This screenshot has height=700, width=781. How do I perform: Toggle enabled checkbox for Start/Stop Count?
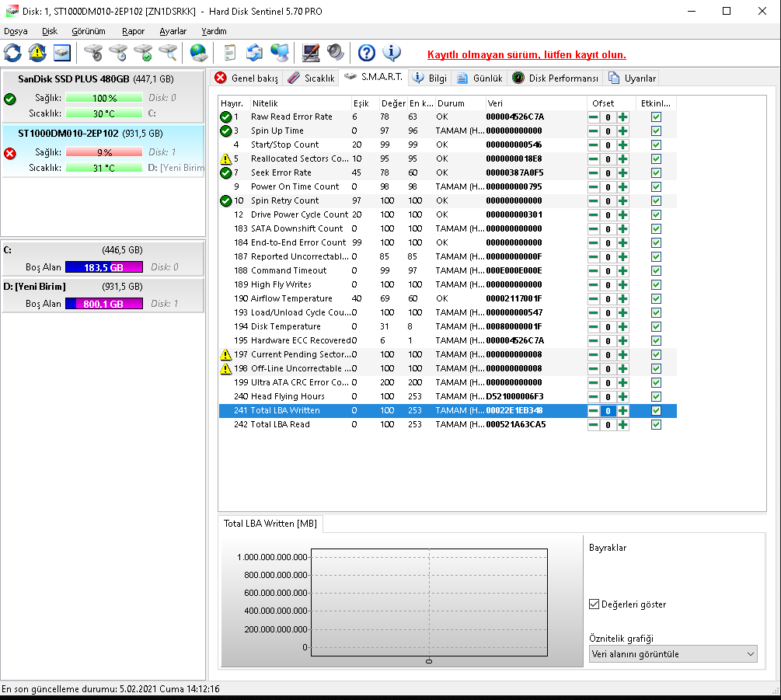656,145
